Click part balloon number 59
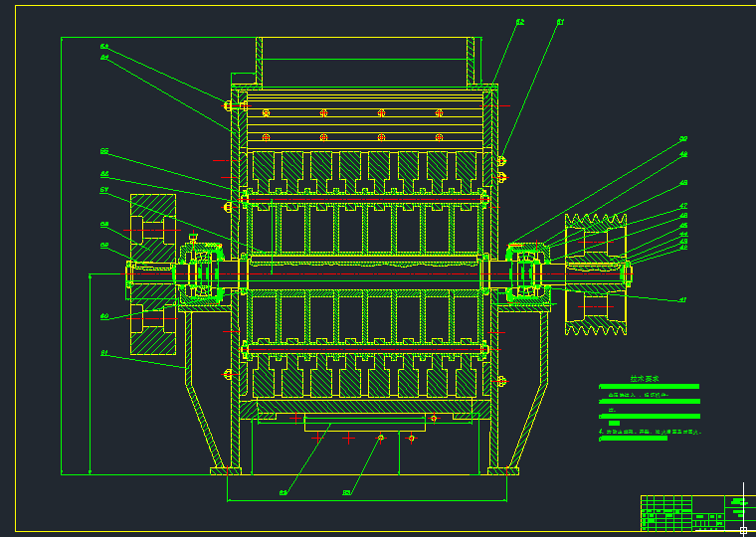756x537 pixels. pos(104,246)
